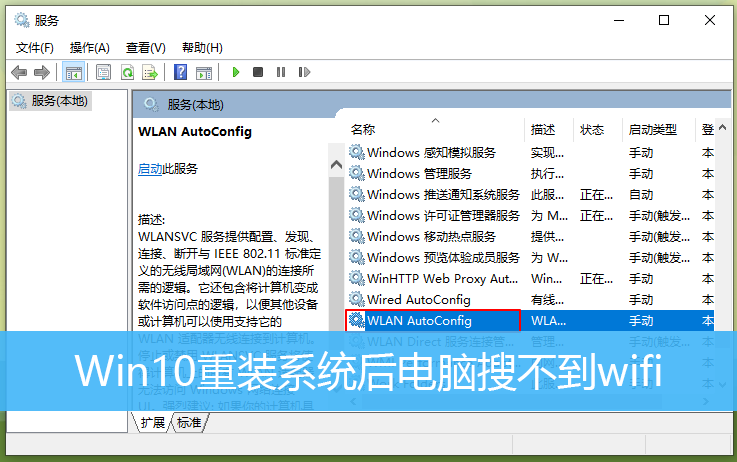
Task: Click 自动 startup type cell
Action: (x=641, y=195)
